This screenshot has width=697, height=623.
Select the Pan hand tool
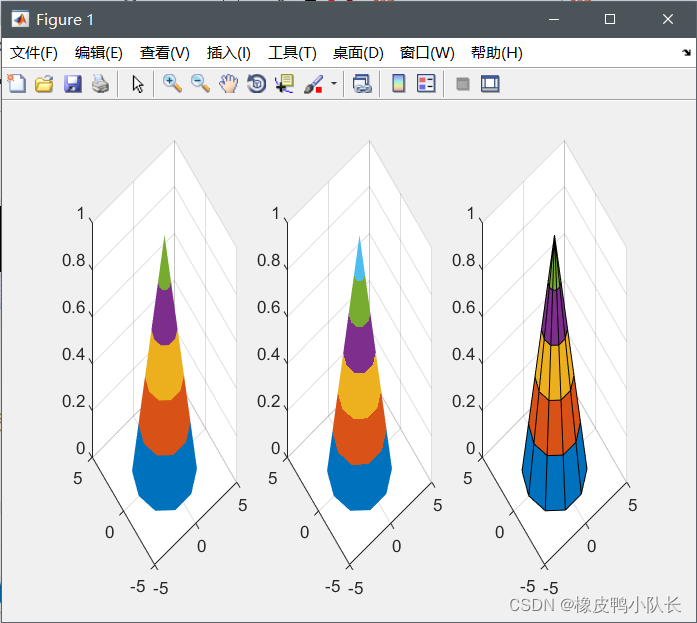(x=228, y=84)
